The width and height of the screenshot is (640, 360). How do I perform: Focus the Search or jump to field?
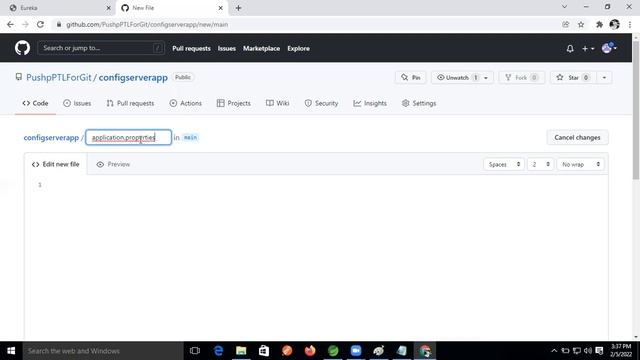[x=101, y=48]
